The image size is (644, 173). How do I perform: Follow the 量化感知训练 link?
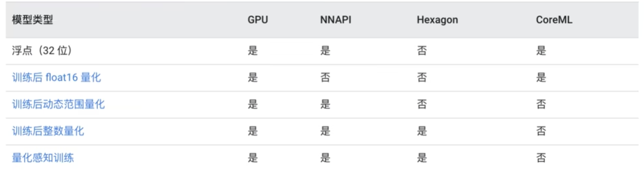(43, 158)
